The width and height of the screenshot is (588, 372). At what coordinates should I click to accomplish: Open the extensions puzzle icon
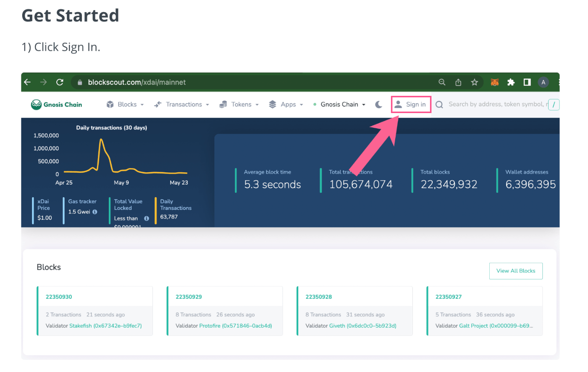(x=511, y=82)
